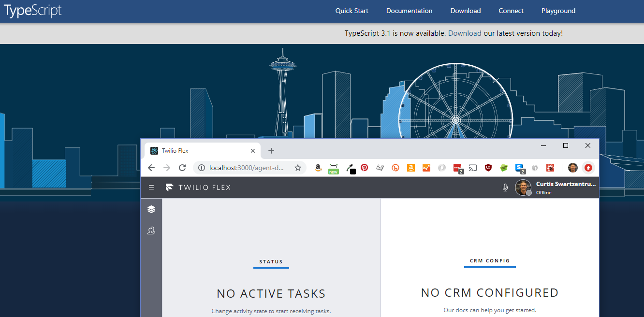The height and width of the screenshot is (317, 644).
Task: Click the Twilio Flex logo icon
Action: 170,187
